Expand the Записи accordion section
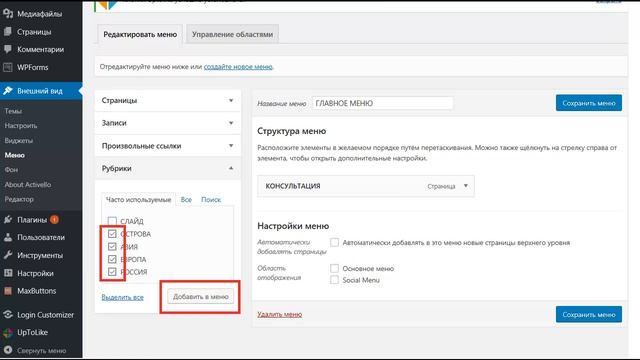640x360 pixels. [x=168, y=123]
